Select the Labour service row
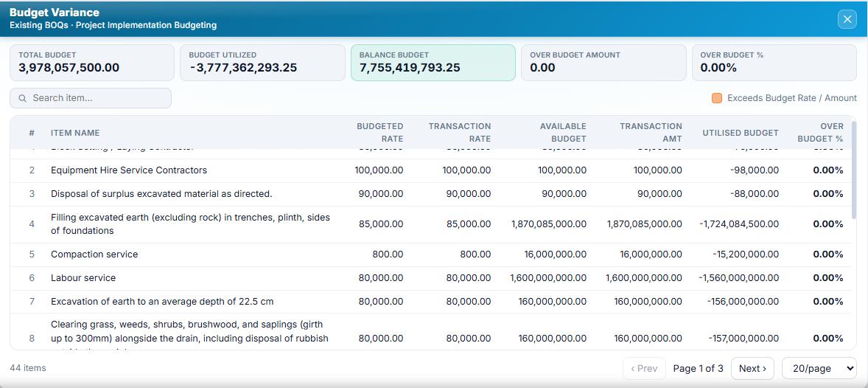Viewport: 868px width, 388px height. tap(430, 278)
